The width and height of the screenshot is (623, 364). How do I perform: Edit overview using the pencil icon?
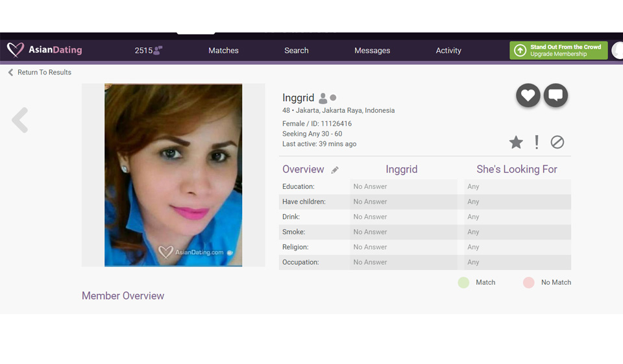point(335,170)
